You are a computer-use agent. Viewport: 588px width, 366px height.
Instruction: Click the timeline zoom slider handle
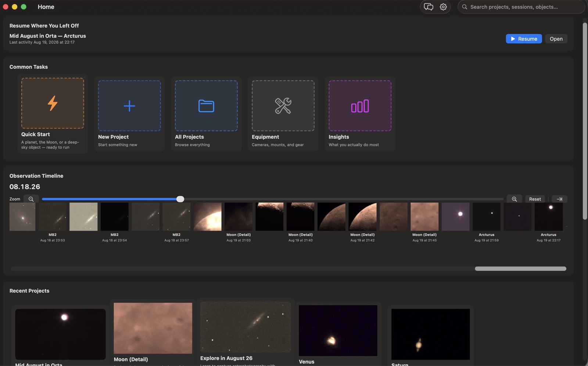(x=180, y=199)
